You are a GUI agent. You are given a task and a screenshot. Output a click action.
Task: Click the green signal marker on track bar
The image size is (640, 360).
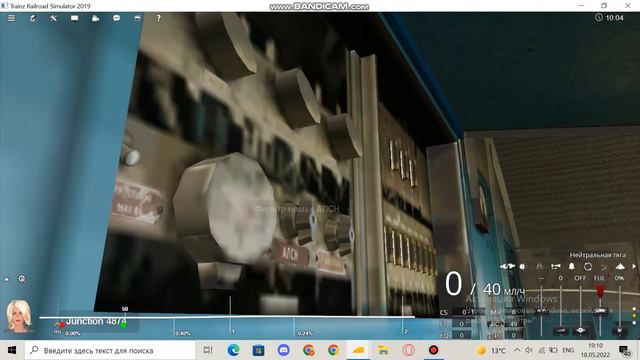[123, 325]
